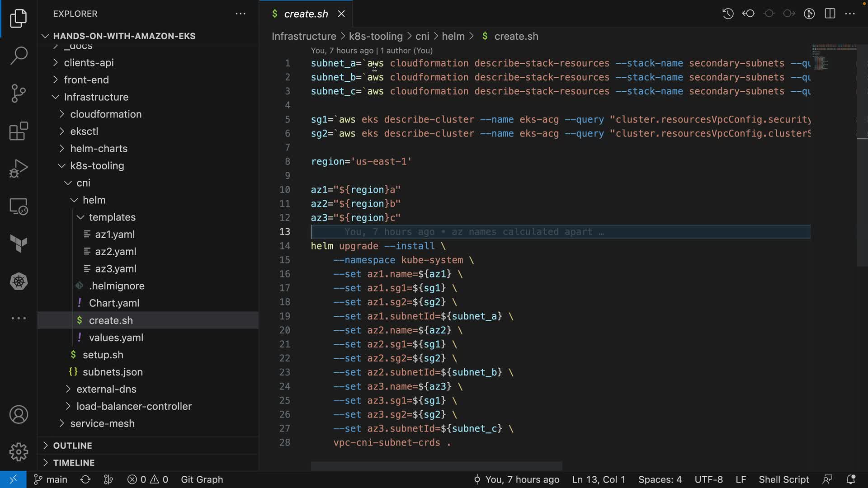Screen dimensions: 868x488
Task: Open the Manage gear menu
Action: pos(19,451)
